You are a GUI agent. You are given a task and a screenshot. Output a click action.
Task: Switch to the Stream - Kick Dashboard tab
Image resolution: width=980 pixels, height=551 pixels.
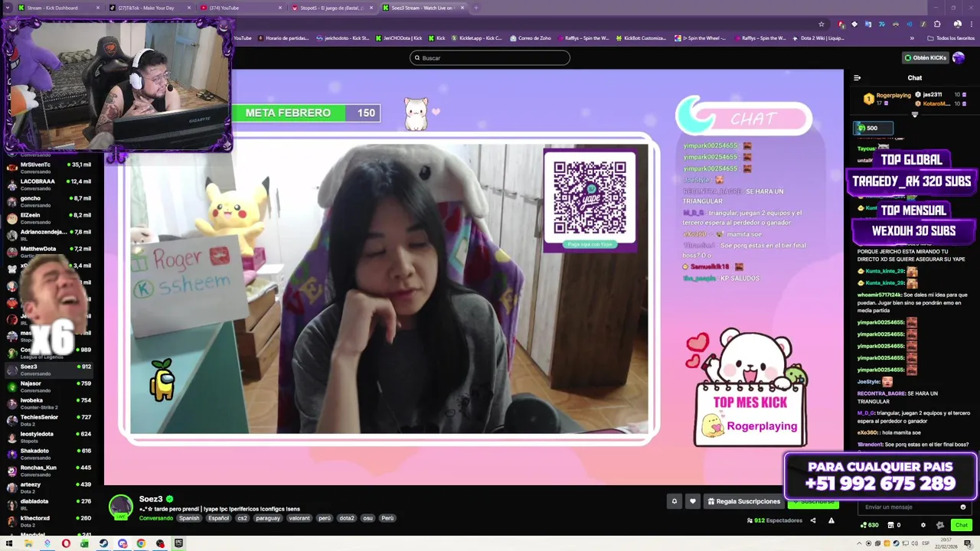59,8
